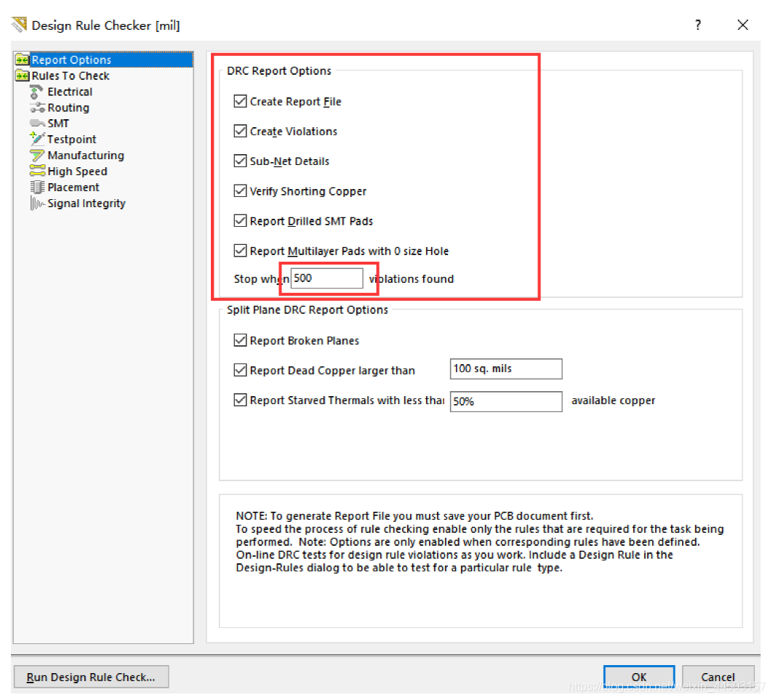
Task: Click the Signal Integrity waveform icon
Action: pos(36,204)
